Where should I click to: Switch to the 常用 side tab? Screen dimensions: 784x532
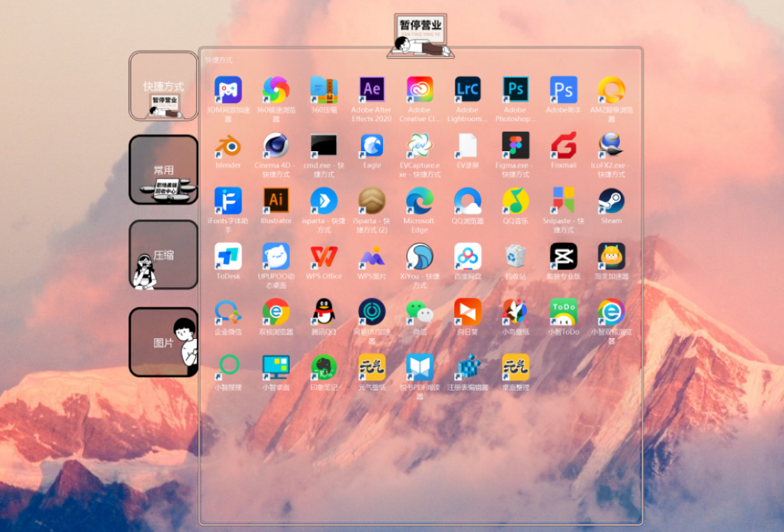tap(164, 169)
